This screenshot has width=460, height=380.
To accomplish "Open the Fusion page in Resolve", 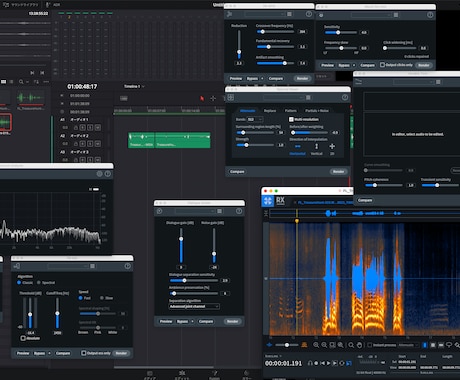I will 214,374.
